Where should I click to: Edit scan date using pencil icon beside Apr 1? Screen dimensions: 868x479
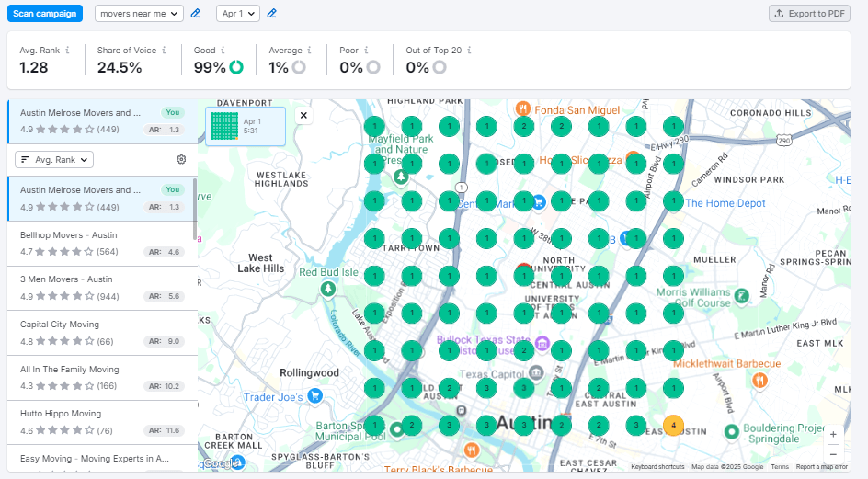(272, 13)
